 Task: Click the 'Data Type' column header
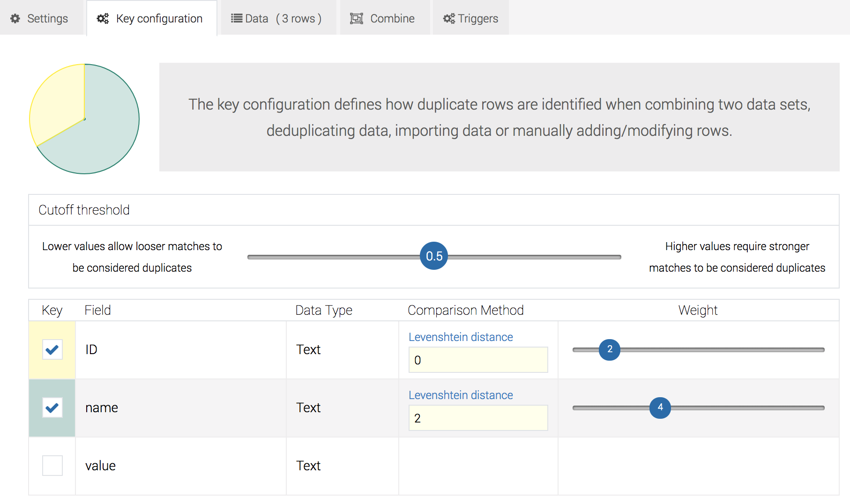(x=324, y=310)
